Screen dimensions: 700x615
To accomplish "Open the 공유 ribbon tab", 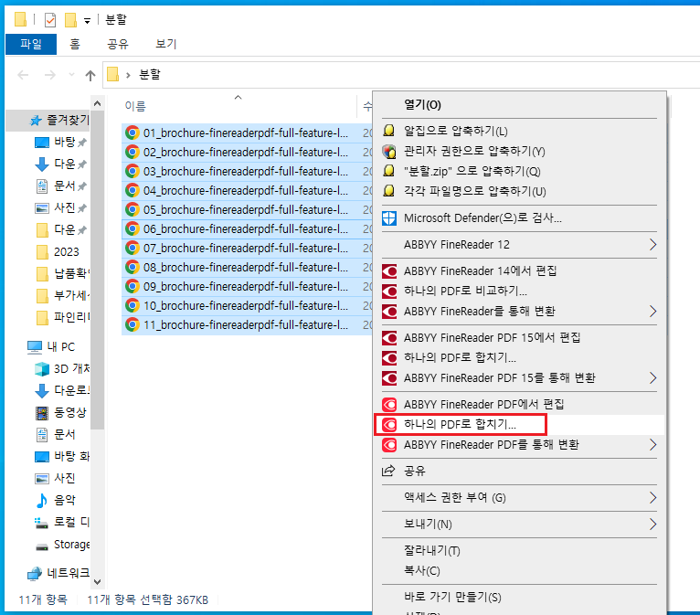I will coord(118,44).
